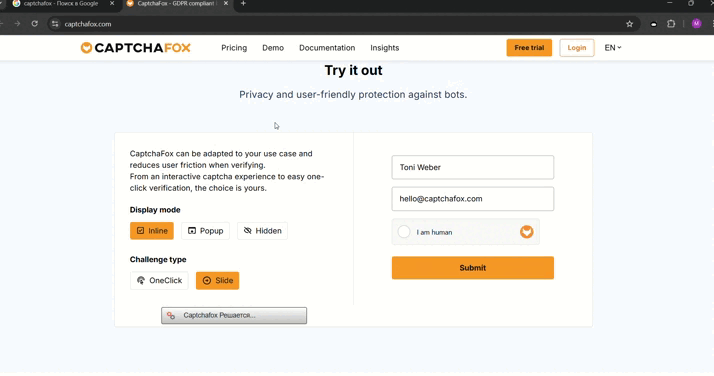Bookmark this page with the star

click(x=629, y=24)
